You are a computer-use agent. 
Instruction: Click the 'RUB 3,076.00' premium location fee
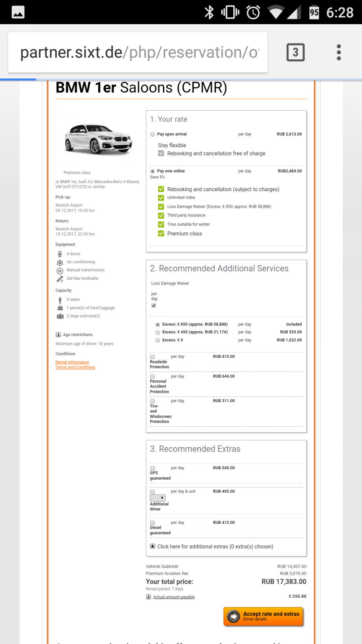click(293, 574)
